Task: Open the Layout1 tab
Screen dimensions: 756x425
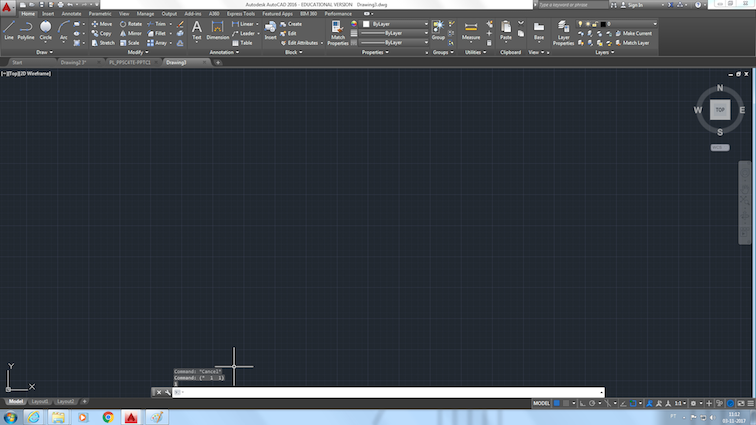Action: point(40,401)
